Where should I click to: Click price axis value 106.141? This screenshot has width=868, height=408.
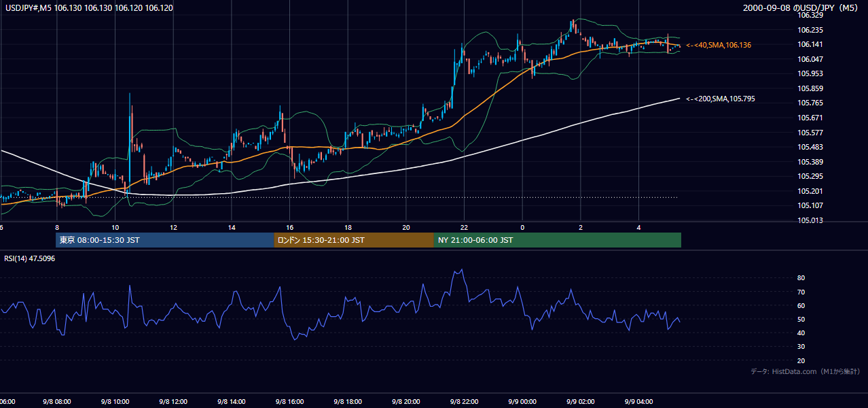tap(810, 44)
